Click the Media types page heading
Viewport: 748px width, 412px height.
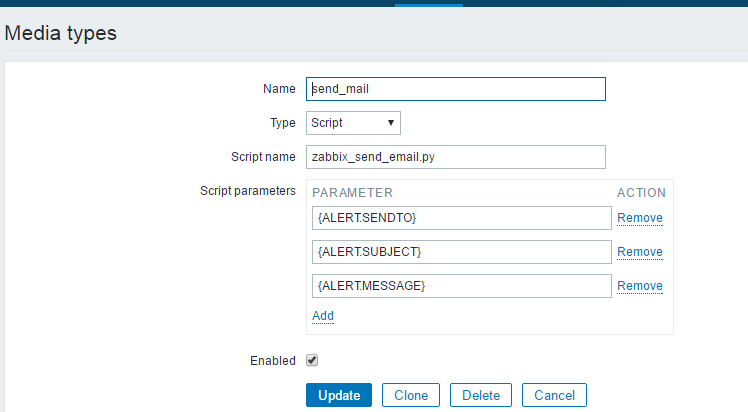pos(61,33)
